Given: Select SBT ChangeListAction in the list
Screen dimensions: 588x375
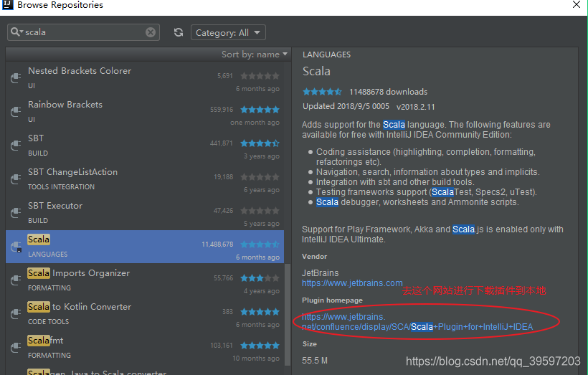Looking at the screenshot, I should tap(145, 179).
